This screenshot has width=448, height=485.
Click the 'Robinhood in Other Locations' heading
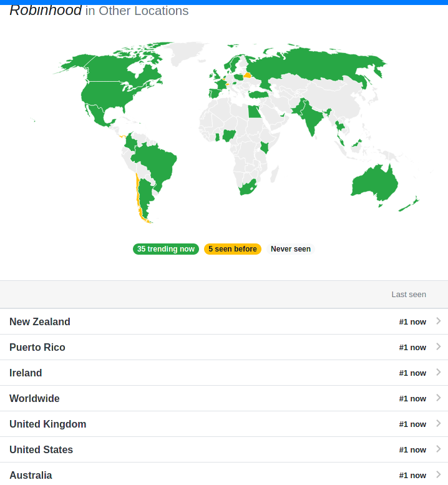click(x=99, y=11)
